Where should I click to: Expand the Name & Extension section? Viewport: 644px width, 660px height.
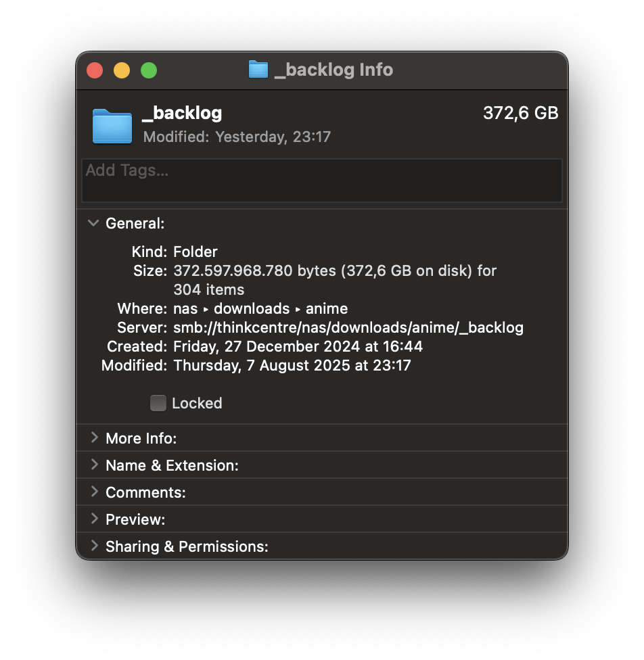point(94,465)
